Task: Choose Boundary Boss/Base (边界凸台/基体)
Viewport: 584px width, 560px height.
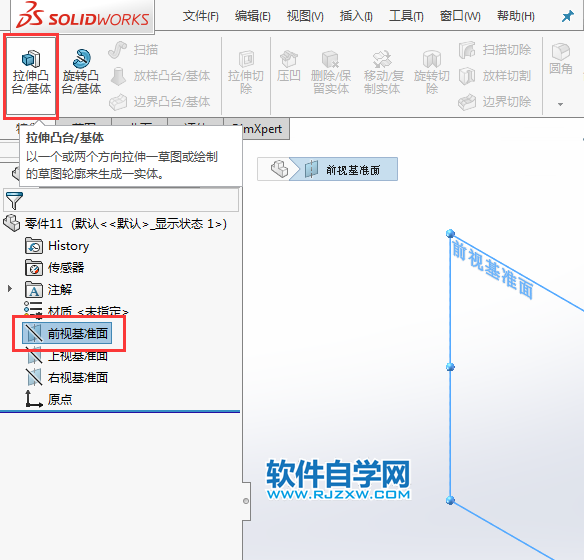Action: 160,102
